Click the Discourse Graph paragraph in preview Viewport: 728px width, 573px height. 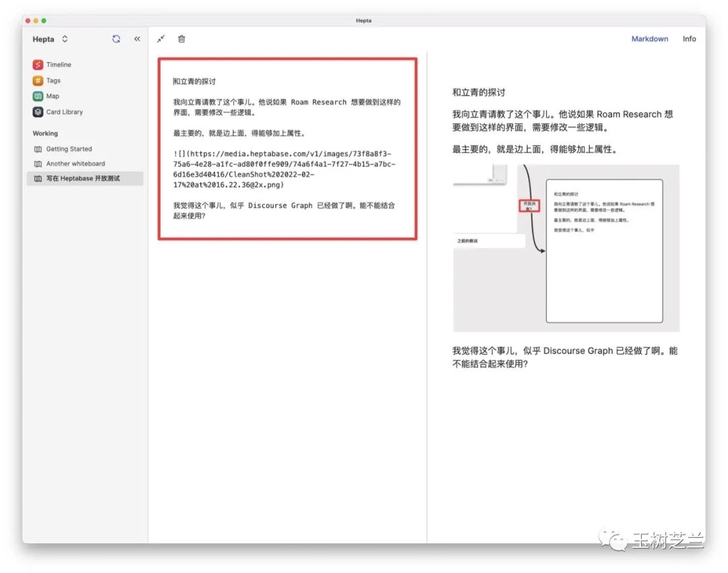(565, 357)
